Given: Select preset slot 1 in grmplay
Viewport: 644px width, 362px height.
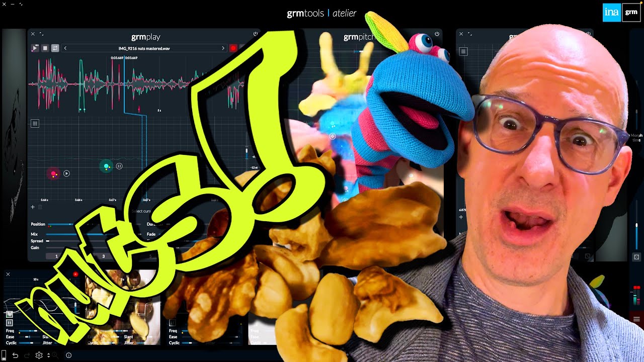Looking at the screenshot, I should pos(56,256).
